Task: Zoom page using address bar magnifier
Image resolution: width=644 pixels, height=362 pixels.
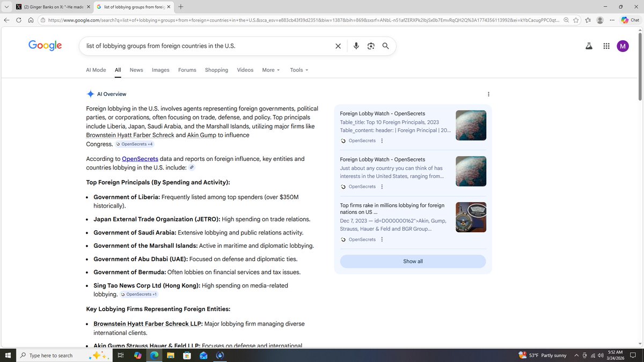Action: (566, 20)
